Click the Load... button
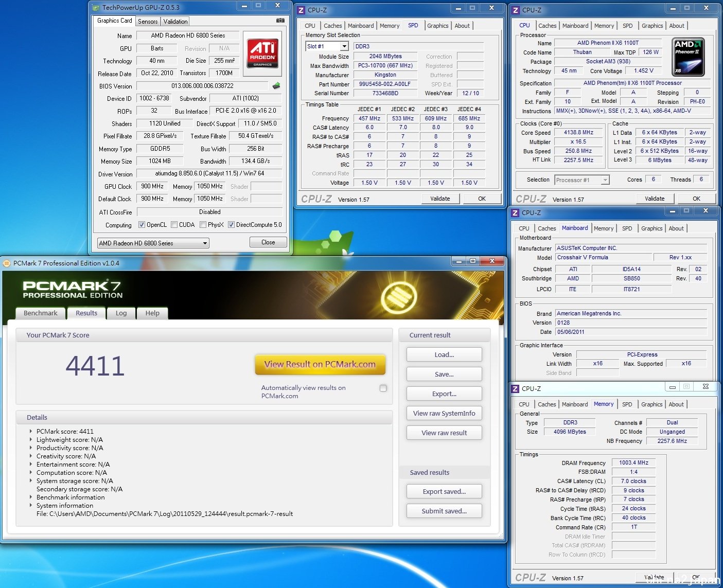 click(x=444, y=354)
